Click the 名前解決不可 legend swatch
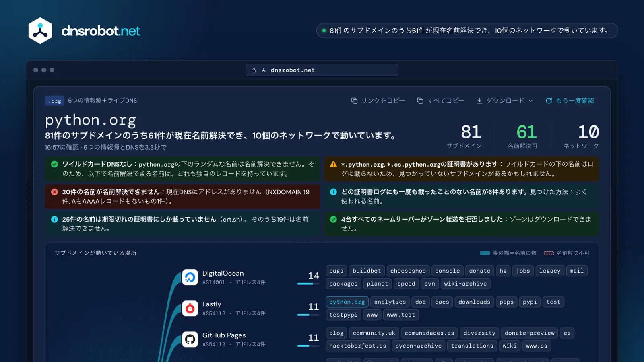 pyautogui.click(x=549, y=253)
